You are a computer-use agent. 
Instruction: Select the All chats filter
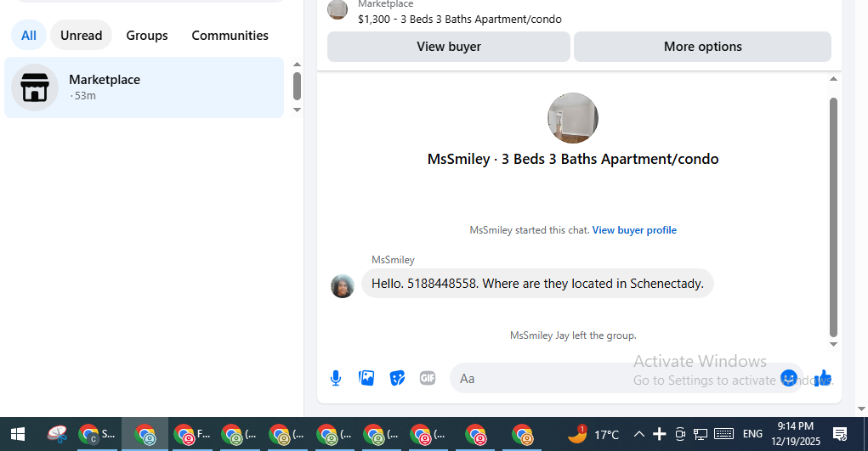[x=29, y=36]
